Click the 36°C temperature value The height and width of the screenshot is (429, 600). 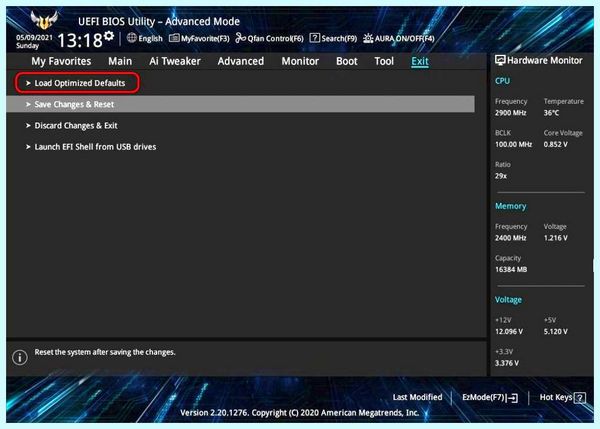click(551, 113)
